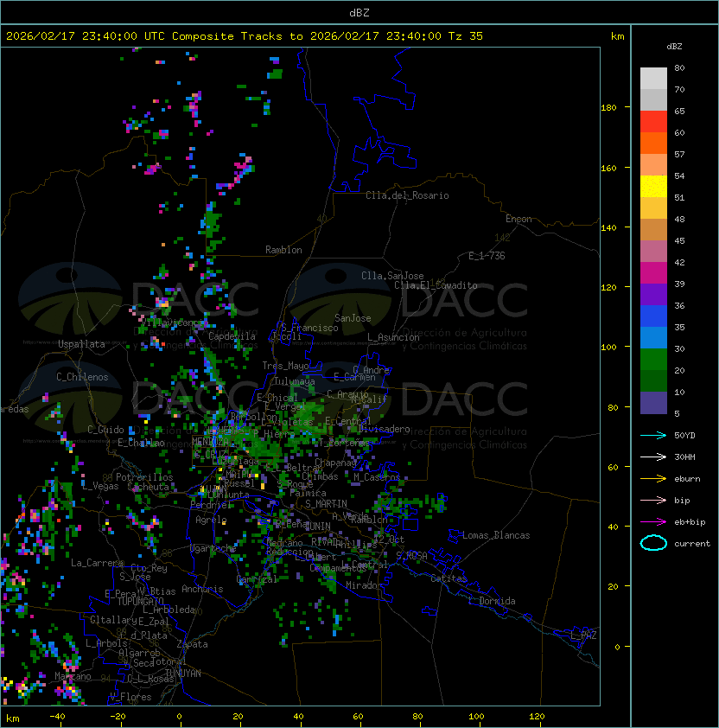Pick the red 60-65 dBZ swatch

653,122
